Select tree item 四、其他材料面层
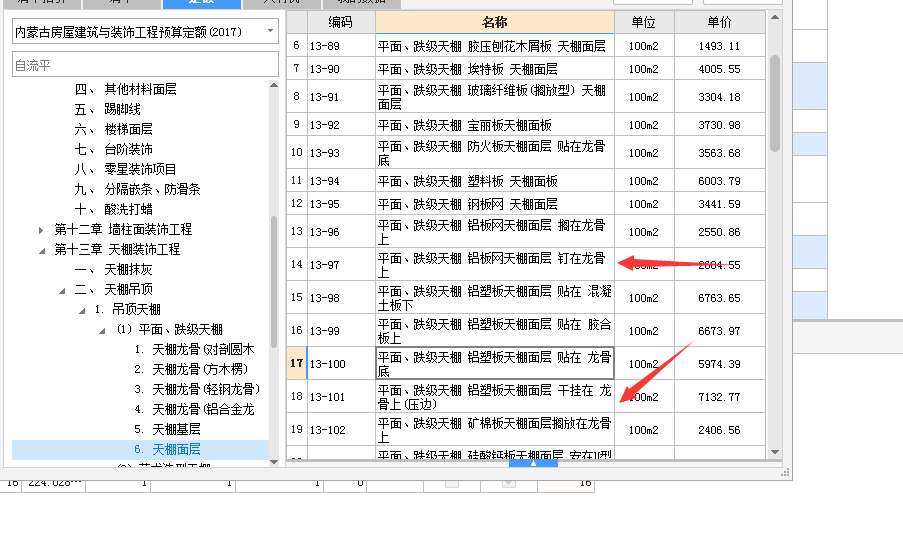This screenshot has height=547, width=903. tap(125, 89)
